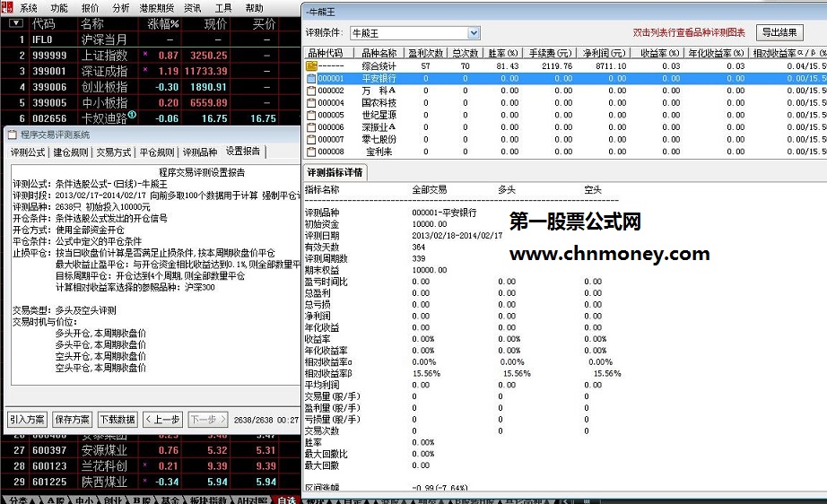The height and width of the screenshot is (504, 827).
Task: Open the 功能 menu
Action: [x=59, y=8]
